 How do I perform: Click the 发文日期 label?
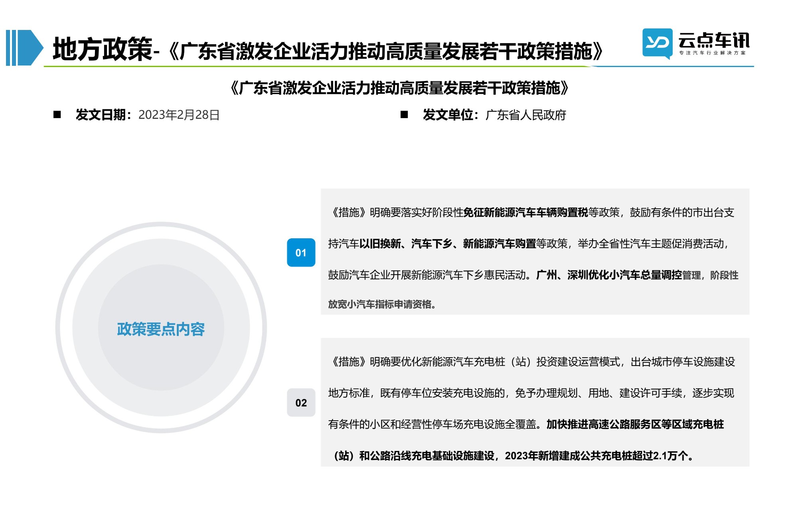104,115
